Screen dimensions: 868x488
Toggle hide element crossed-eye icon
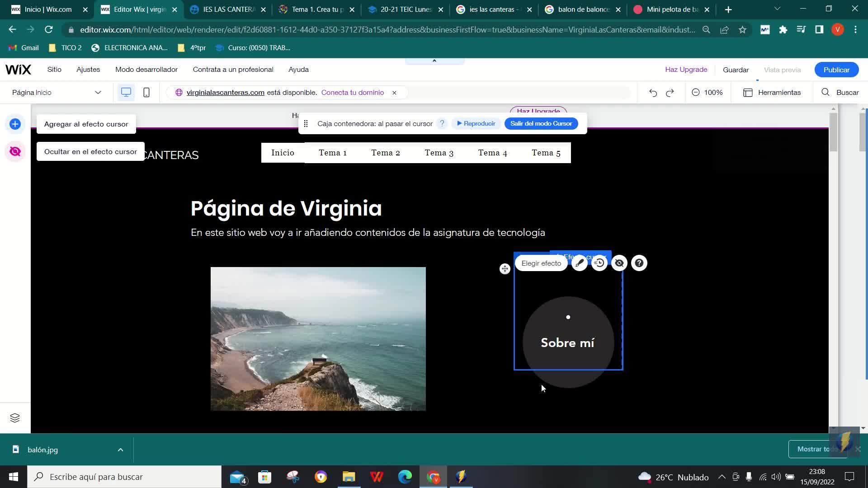619,263
